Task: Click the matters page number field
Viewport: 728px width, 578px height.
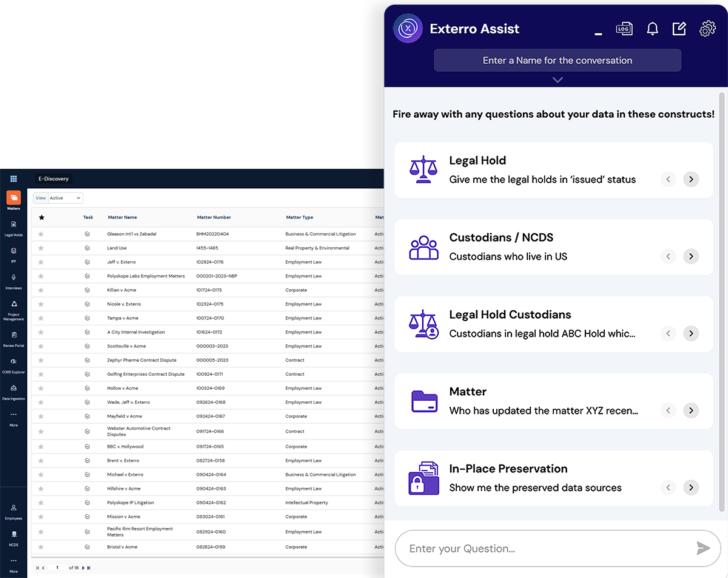Action: [58, 568]
